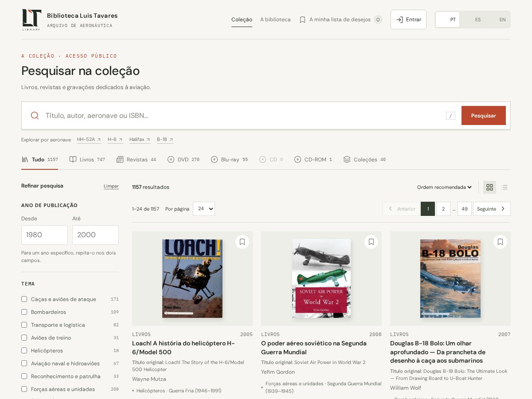
Task: Click the Biblioteca Luis Tavares site name
Action: tap(82, 16)
